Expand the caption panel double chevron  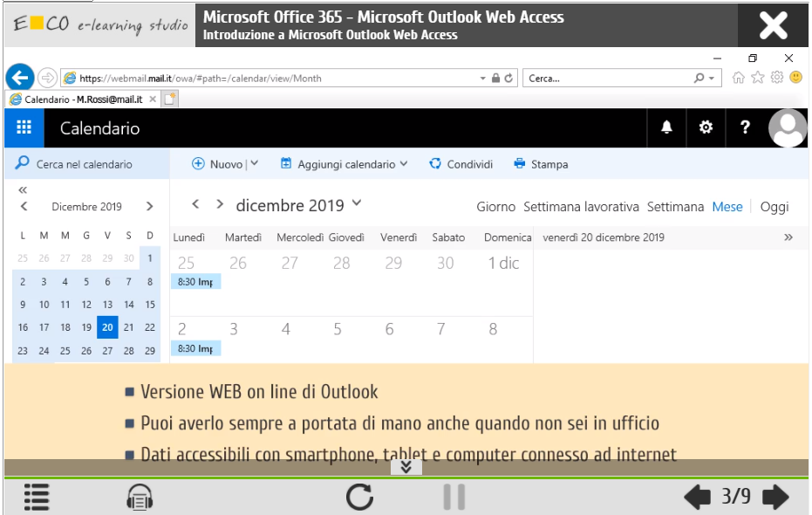(406, 467)
